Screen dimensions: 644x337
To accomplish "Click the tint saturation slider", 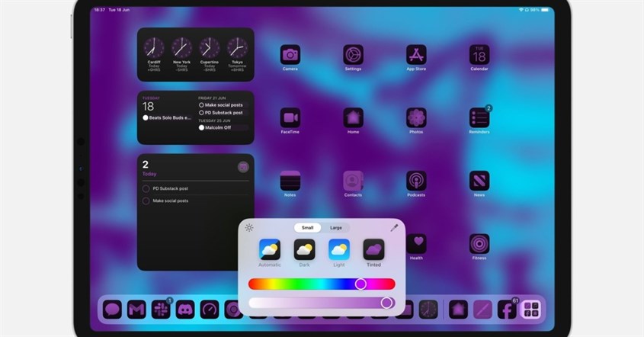I will (322, 303).
